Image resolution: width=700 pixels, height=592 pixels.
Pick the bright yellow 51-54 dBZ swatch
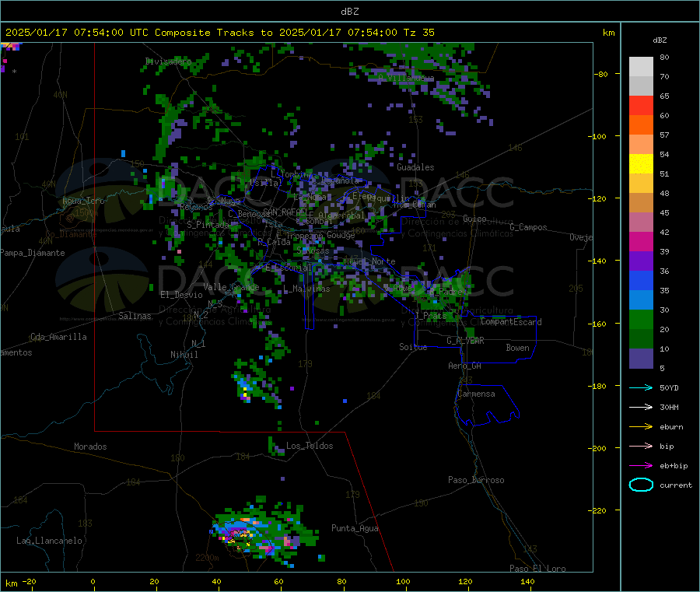pos(641,164)
